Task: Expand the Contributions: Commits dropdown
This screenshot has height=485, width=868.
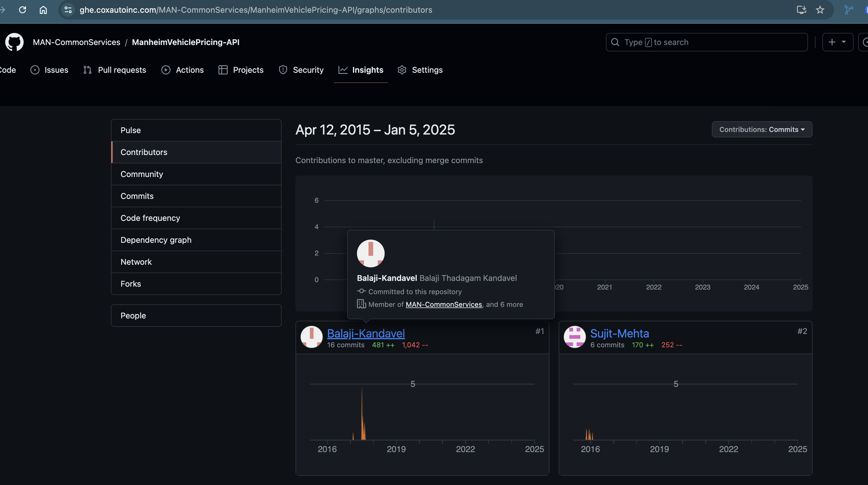Action: [762, 129]
